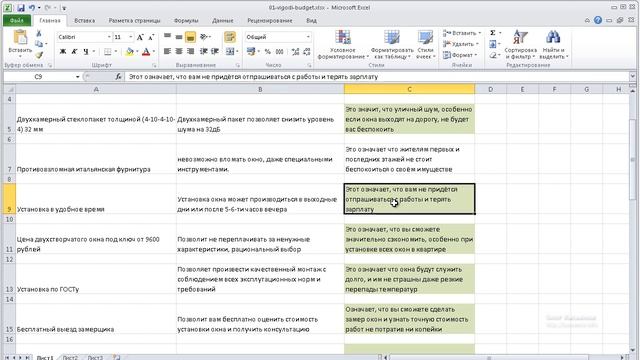Open the Calibri font name dropdown
The height and width of the screenshot is (360, 640).
pyautogui.click(x=109, y=37)
